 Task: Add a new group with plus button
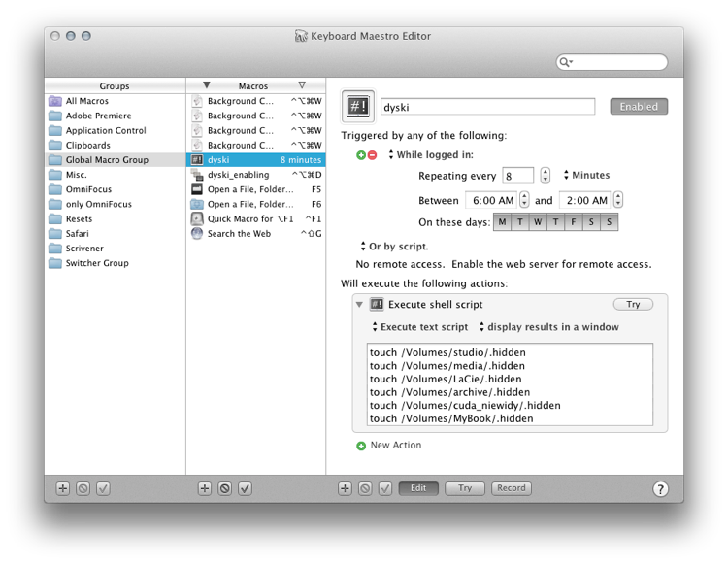tap(63, 488)
